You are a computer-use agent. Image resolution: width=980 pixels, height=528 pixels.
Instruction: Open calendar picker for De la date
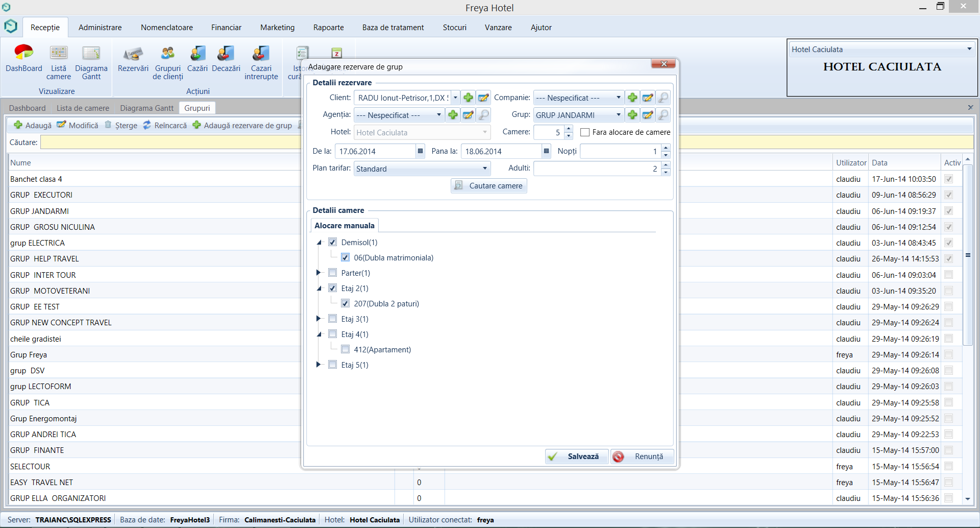click(x=420, y=151)
